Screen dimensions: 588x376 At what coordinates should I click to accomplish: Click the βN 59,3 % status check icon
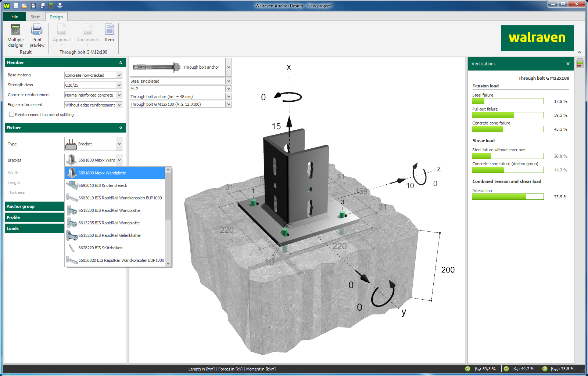467,369
